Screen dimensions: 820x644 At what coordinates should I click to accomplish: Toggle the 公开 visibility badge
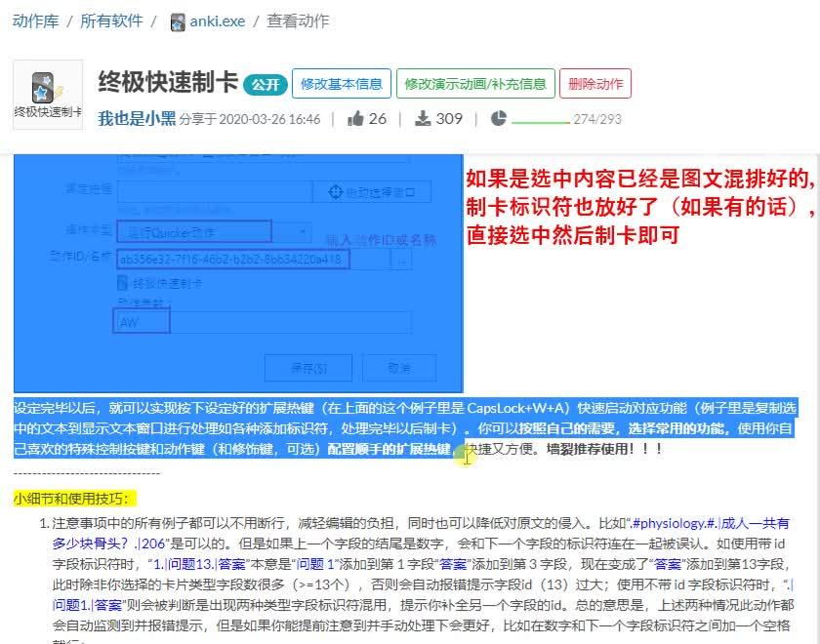pos(264,84)
